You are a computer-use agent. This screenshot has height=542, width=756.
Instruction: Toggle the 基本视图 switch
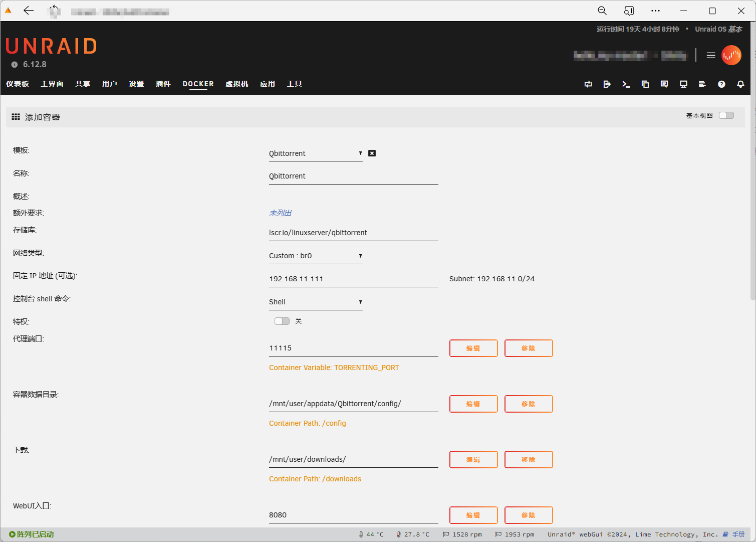click(726, 116)
